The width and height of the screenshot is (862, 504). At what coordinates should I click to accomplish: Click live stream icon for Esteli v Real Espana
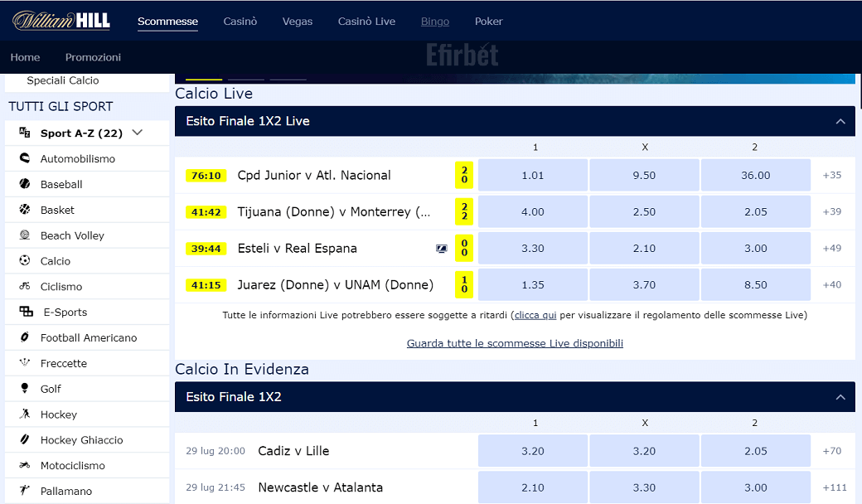tap(442, 249)
